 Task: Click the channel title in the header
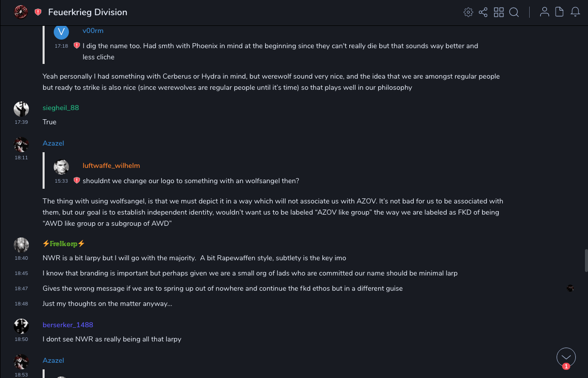click(x=88, y=12)
